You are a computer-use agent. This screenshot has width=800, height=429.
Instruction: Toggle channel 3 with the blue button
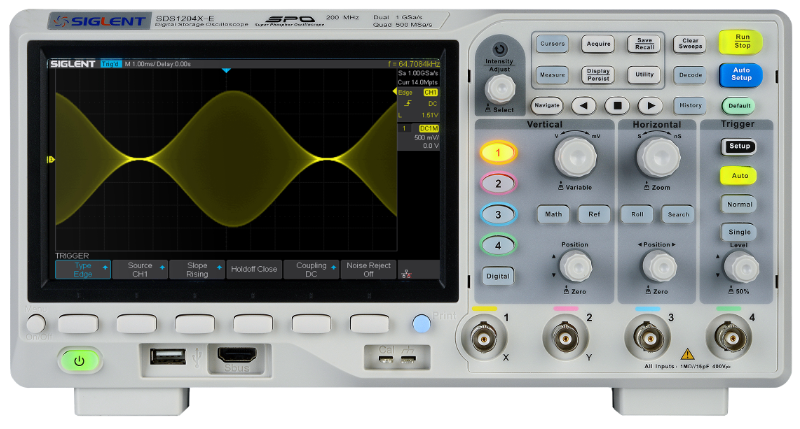click(x=498, y=215)
